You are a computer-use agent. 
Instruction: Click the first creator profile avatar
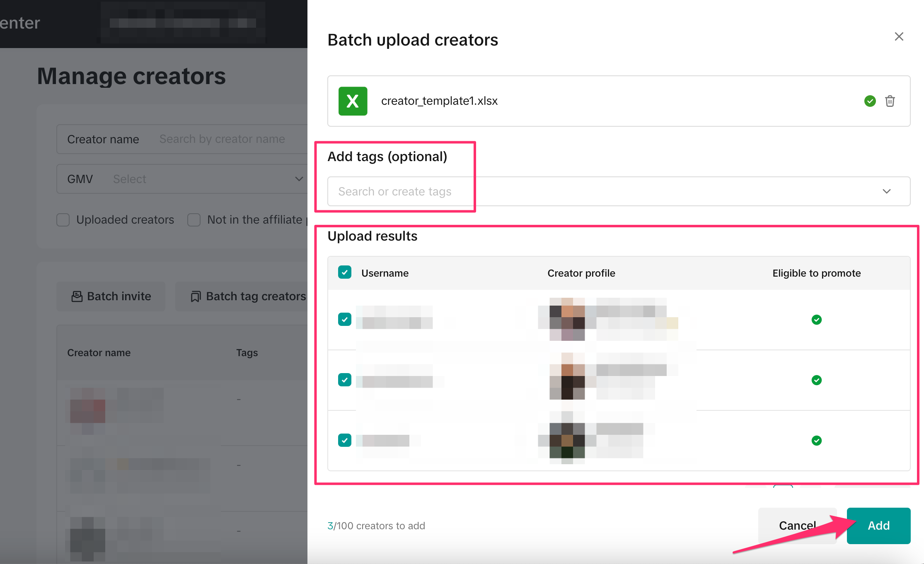[567, 319]
